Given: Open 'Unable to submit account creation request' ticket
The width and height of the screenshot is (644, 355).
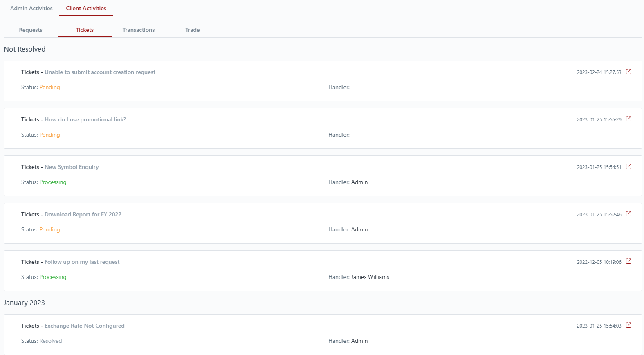Looking at the screenshot, I should tap(100, 72).
